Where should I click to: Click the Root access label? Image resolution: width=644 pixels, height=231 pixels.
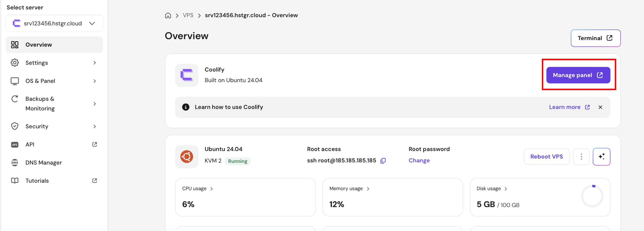(324, 149)
